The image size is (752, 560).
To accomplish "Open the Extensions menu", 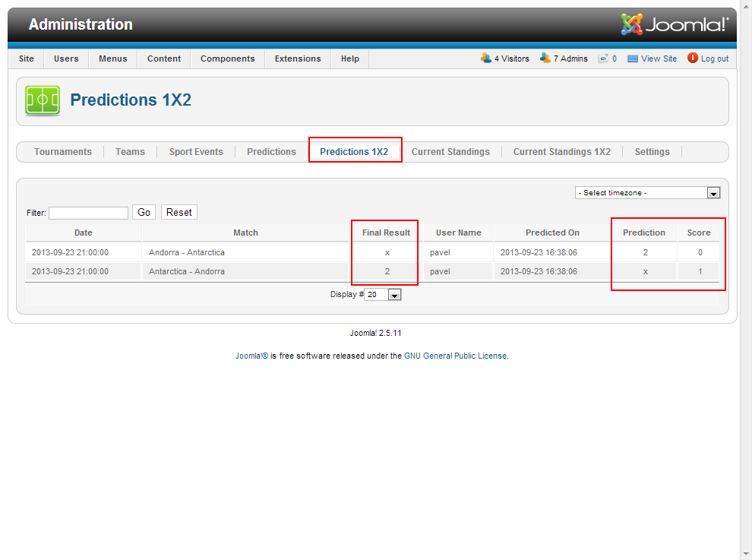I will [x=298, y=59].
